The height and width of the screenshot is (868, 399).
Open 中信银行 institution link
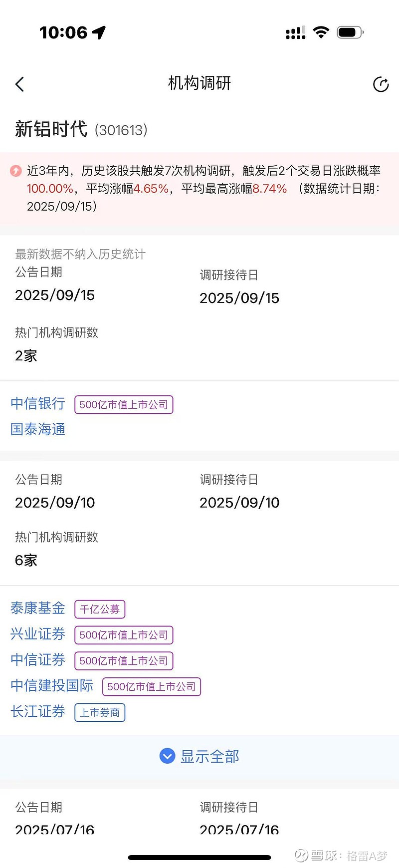tap(38, 404)
